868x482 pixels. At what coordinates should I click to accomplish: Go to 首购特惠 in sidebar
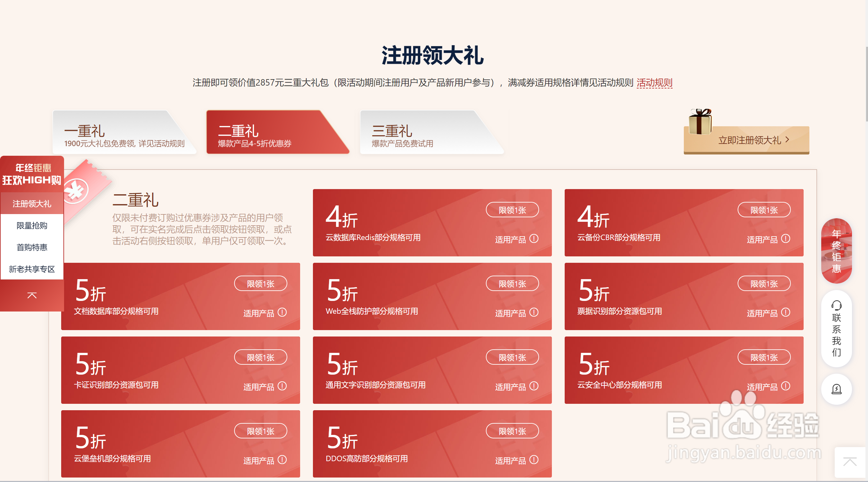[32, 247]
